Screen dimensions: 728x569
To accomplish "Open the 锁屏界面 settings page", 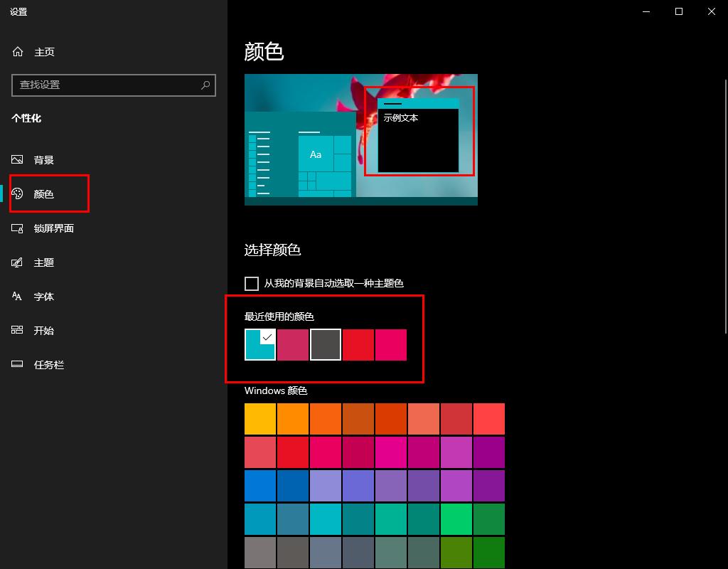I will click(53, 228).
